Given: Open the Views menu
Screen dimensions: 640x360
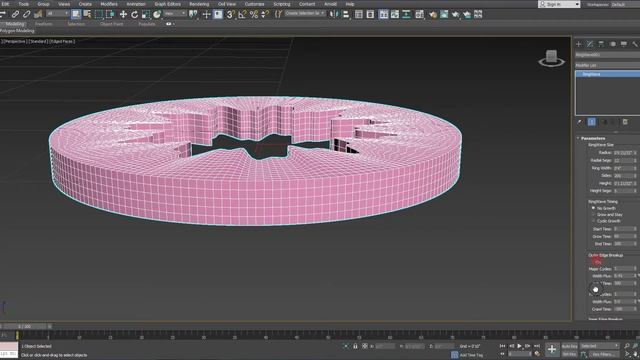Looking at the screenshot, I should point(64,4).
